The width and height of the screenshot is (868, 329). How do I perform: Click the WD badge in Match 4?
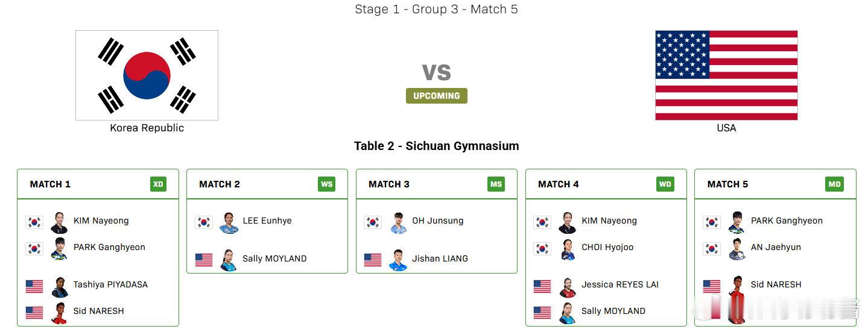pyautogui.click(x=665, y=184)
